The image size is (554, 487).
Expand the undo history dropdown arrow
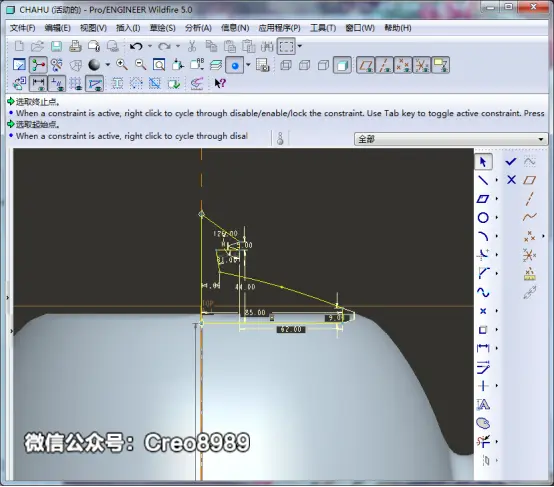tap(150, 46)
